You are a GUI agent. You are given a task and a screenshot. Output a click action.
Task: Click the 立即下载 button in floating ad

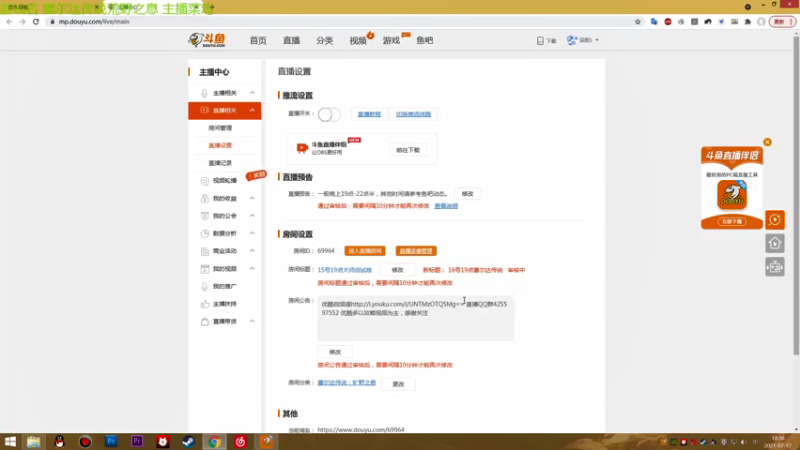[732, 221]
